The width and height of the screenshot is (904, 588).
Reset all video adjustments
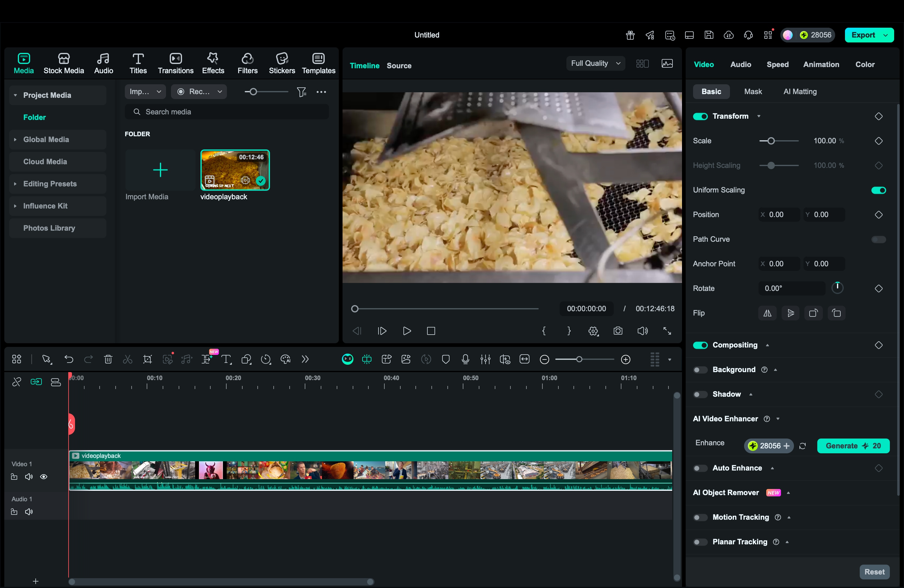(x=874, y=572)
